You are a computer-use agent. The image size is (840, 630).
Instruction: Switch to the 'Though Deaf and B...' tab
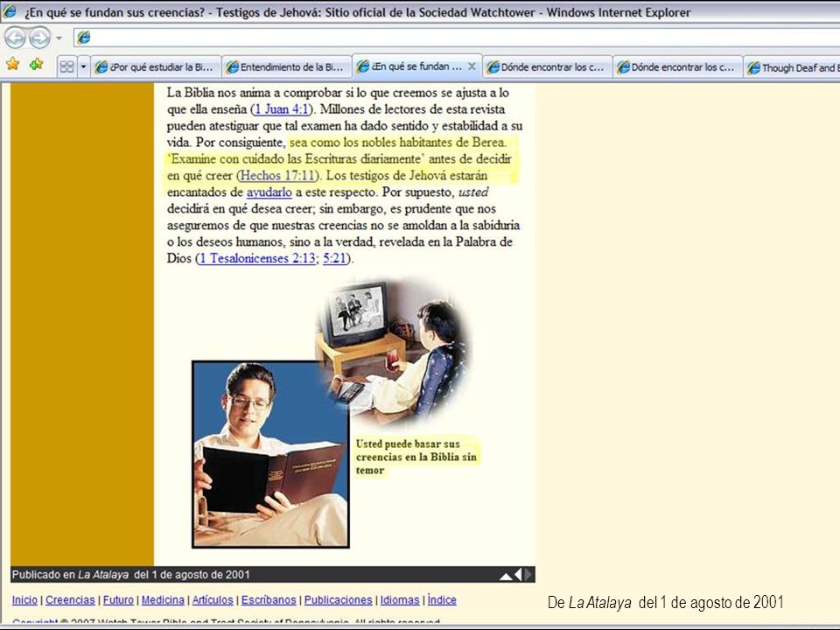pos(792,67)
